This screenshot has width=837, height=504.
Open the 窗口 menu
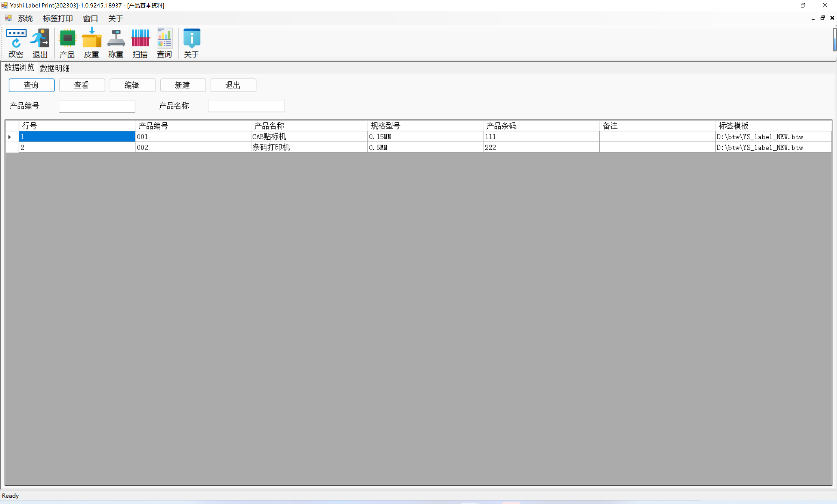tap(90, 18)
